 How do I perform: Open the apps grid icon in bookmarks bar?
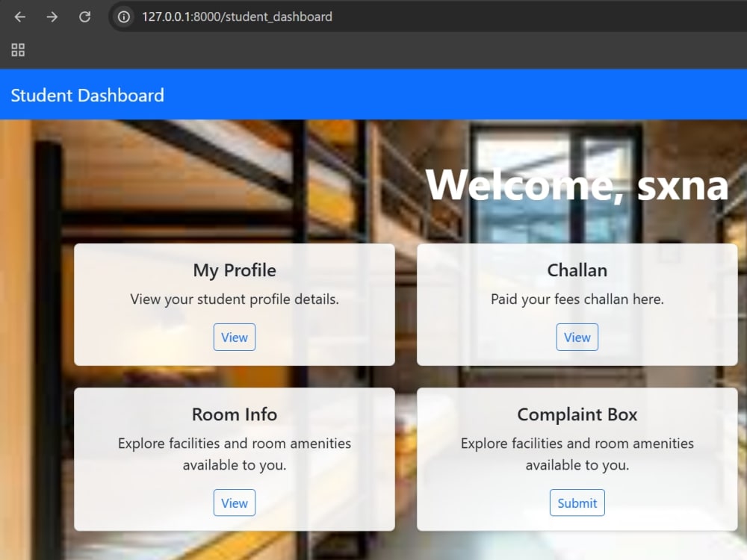click(x=18, y=50)
